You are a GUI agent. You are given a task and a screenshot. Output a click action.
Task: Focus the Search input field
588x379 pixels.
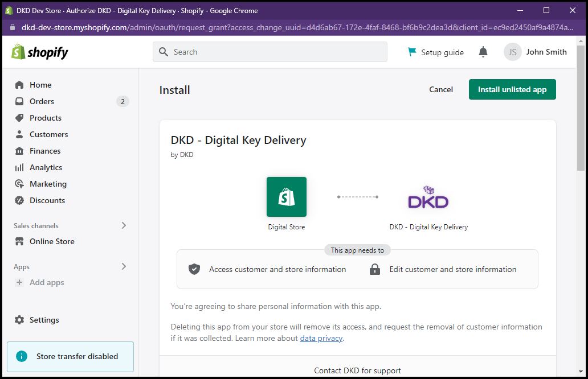point(270,52)
